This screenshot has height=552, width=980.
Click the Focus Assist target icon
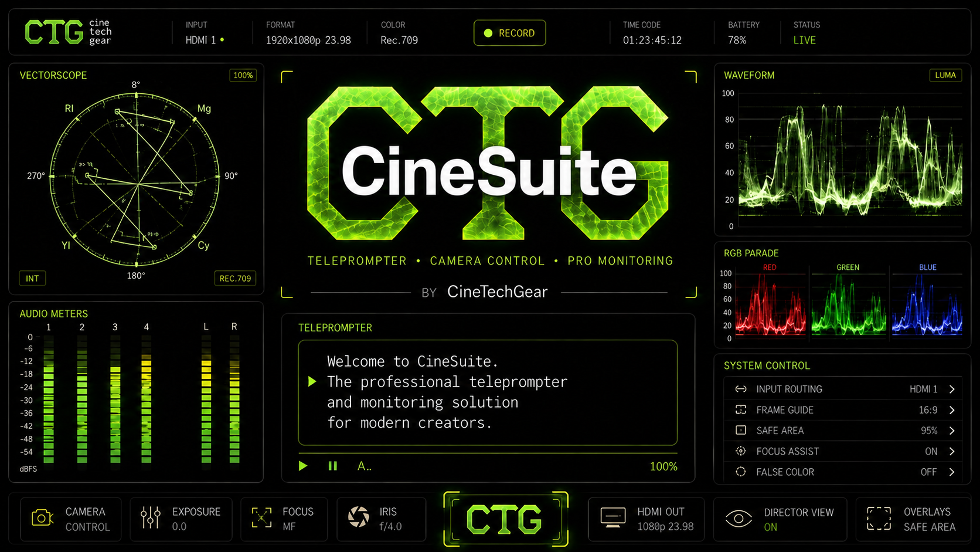[741, 451]
